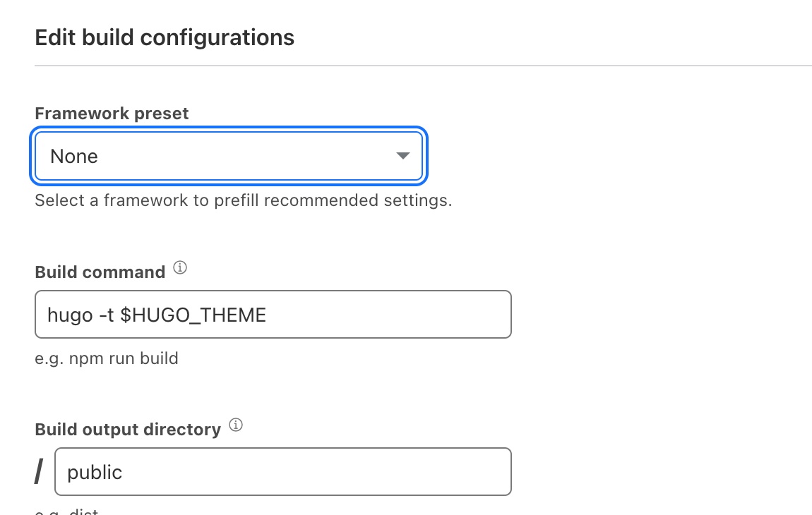812x515 pixels.
Task: Click the Framework preset dropdown arrow
Action: coord(403,155)
